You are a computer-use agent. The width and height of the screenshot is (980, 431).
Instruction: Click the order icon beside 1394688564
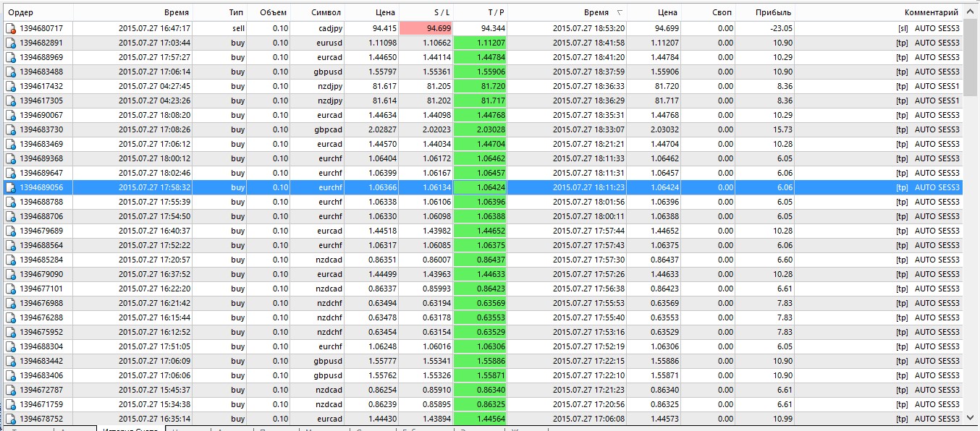point(11,245)
